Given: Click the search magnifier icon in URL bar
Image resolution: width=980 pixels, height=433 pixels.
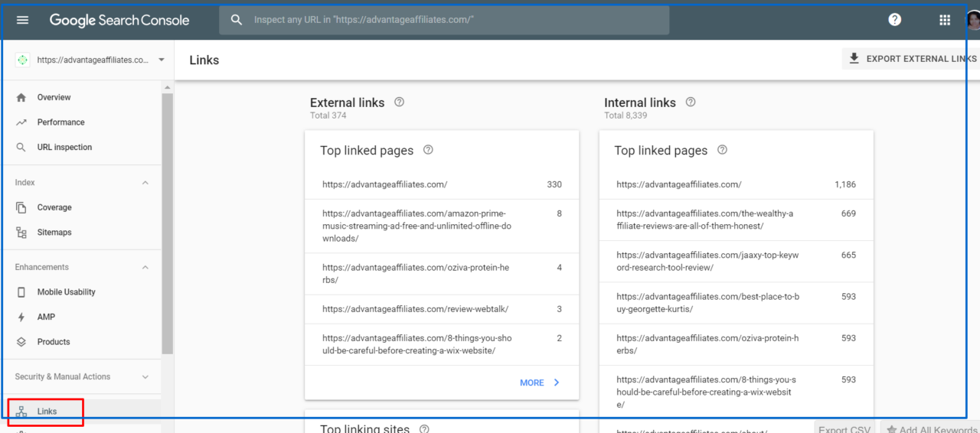Looking at the screenshot, I should tap(237, 20).
